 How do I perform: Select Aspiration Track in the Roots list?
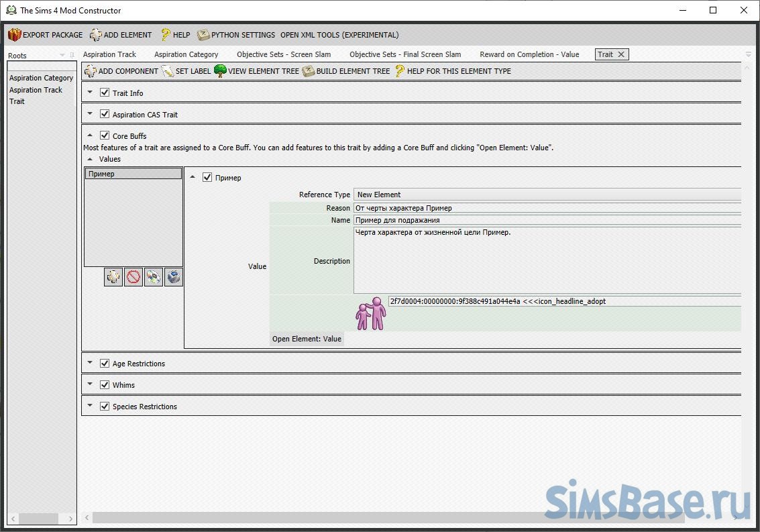pyautogui.click(x=36, y=90)
